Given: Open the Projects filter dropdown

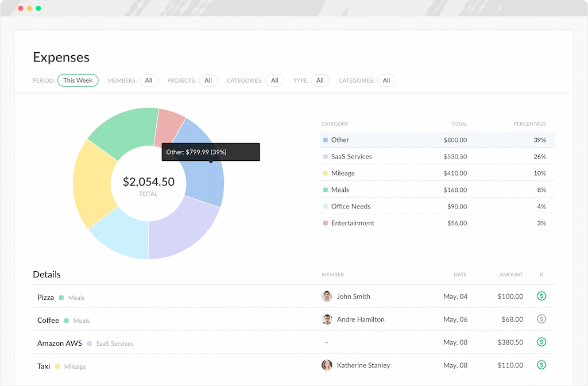Looking at the screenshot, I should tap(208, 80).
